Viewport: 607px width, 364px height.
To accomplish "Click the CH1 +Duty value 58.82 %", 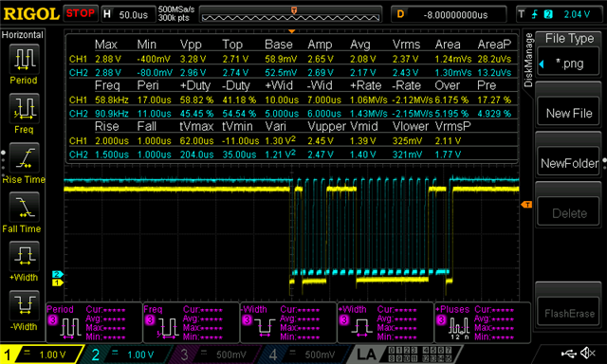I will (x=196, y=100).
